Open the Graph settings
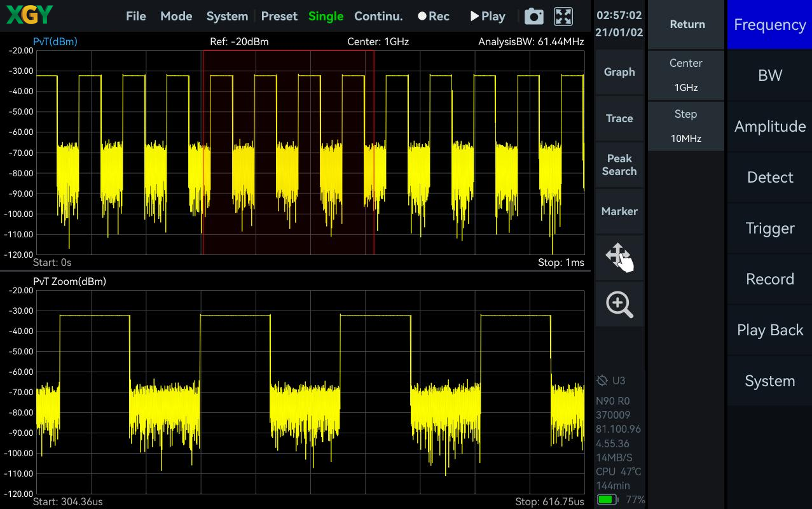This screenshot has height=509, width=812. click(619, 72)
